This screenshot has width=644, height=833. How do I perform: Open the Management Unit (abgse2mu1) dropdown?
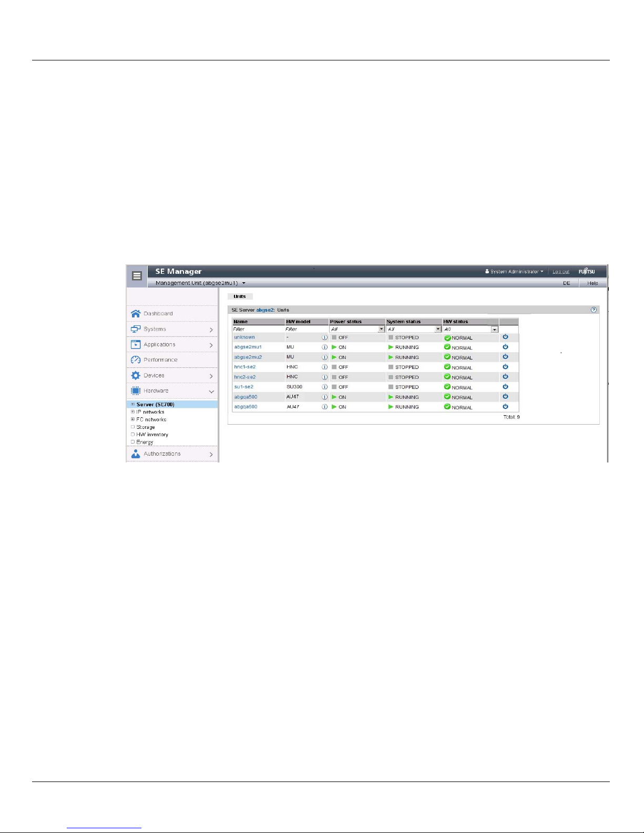point(200,283)
